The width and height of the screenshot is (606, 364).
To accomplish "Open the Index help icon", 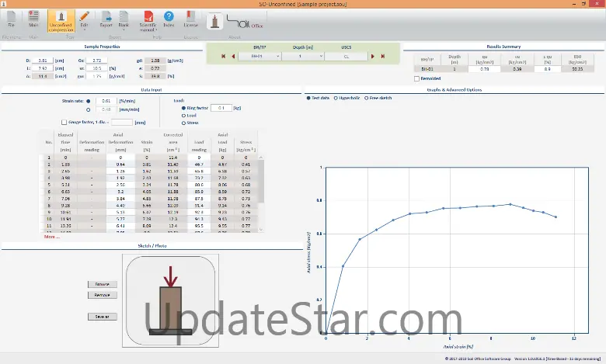I will point(169,19).
